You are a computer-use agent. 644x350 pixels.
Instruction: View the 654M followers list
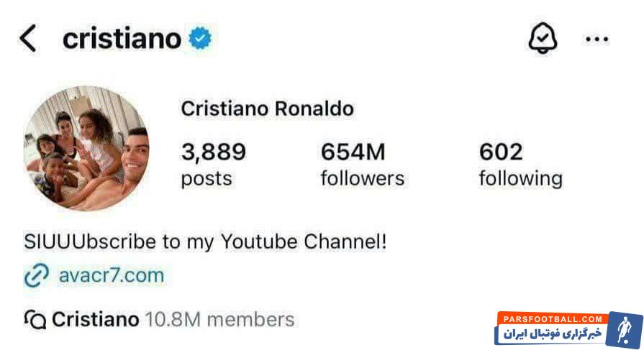pyautogui.click(x=362, y=165)
